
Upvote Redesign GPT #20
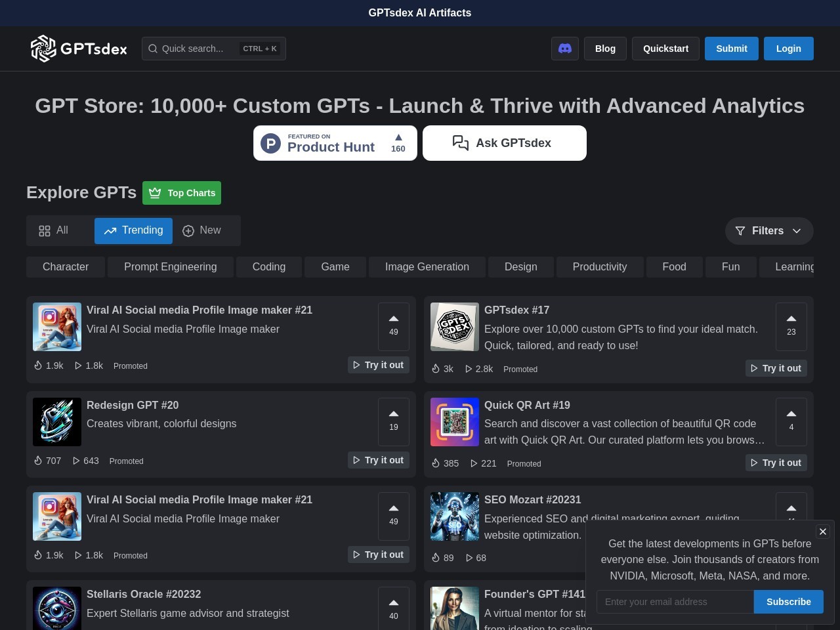click(x=394, y=422)
